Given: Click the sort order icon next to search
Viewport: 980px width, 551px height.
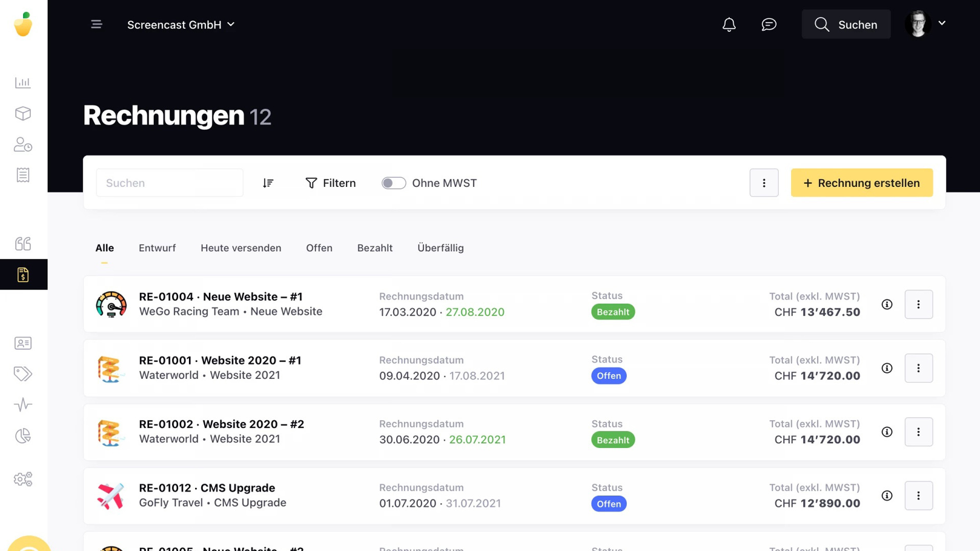Looking at the screenshot, I should 268,183.
